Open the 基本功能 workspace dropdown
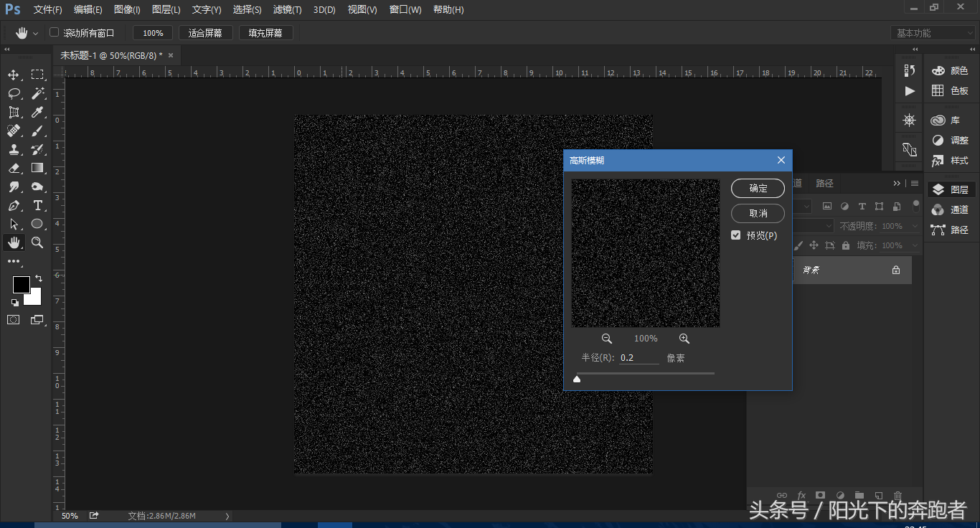The height and width of the screenshot is (528, 980). point(934,33)
